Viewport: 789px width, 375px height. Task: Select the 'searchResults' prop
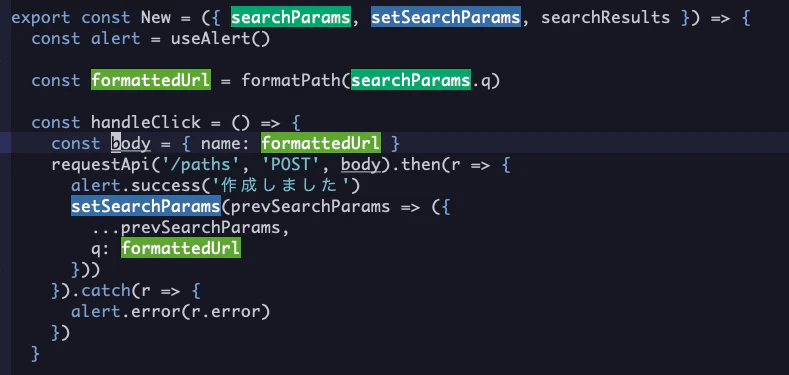605,18
